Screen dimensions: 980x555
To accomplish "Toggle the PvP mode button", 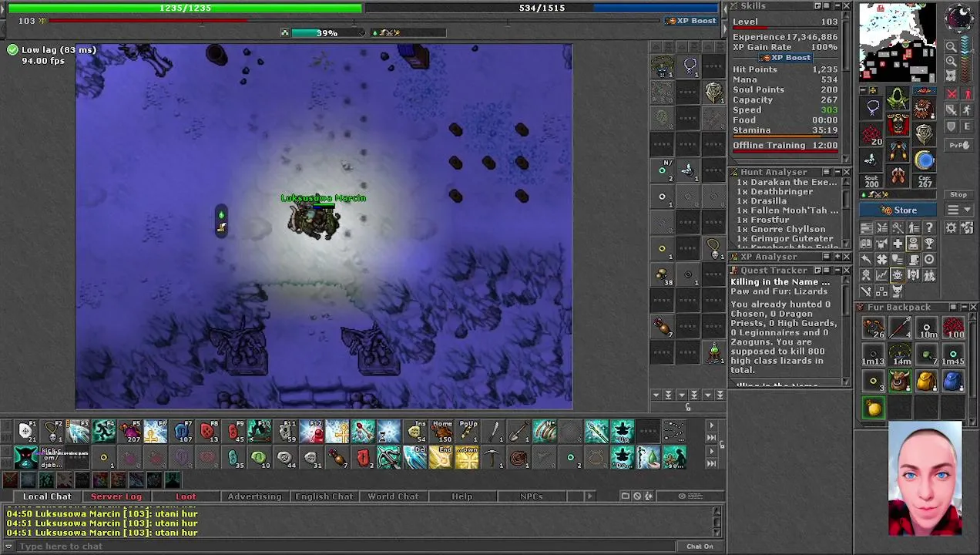I will point(959,145).
